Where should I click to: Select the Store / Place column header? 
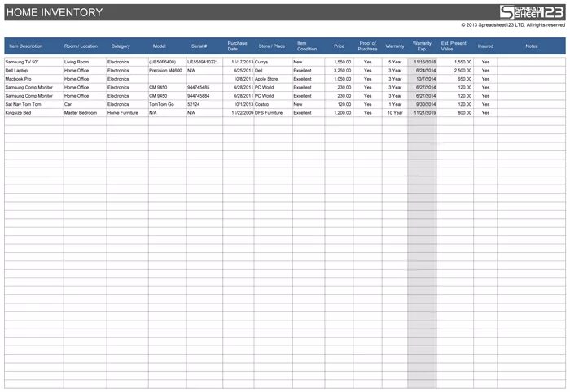click(x=271, y=46)
